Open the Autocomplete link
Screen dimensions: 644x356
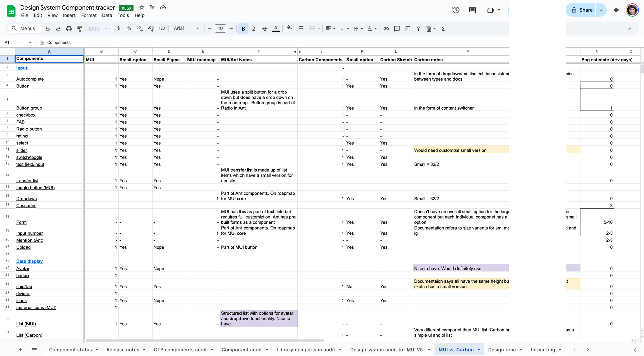(30, 79)
